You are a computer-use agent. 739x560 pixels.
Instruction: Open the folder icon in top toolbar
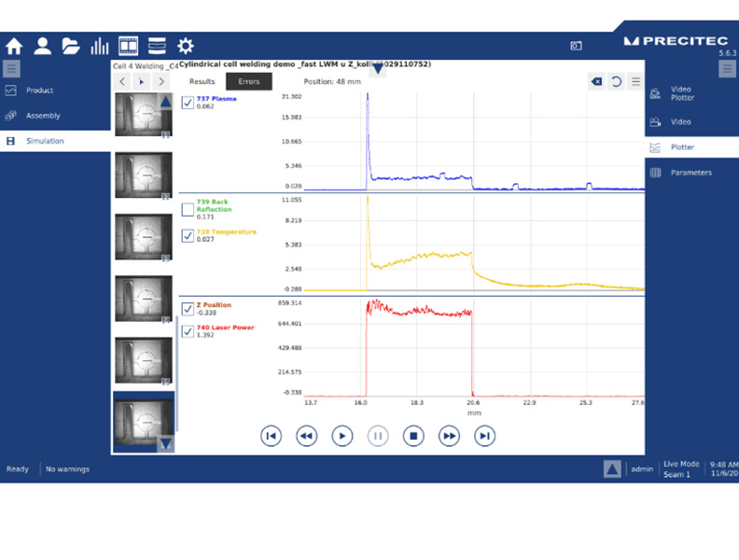(71, 46)
